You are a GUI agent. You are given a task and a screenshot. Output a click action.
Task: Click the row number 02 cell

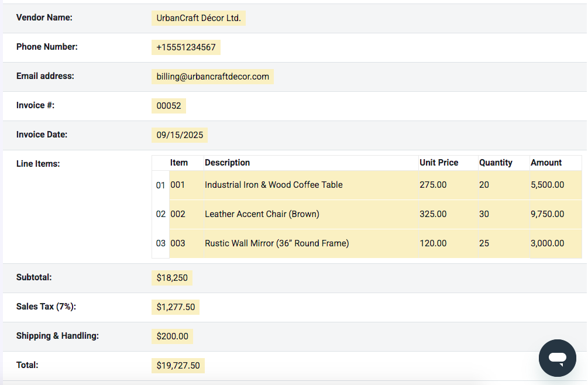pos(160,214)
